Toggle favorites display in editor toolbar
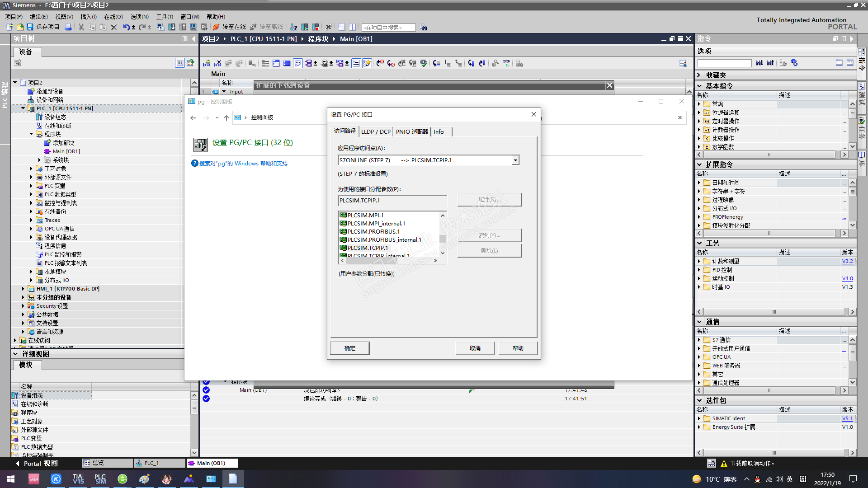Viewport: 868px width, 488px height. coord(367,63)
